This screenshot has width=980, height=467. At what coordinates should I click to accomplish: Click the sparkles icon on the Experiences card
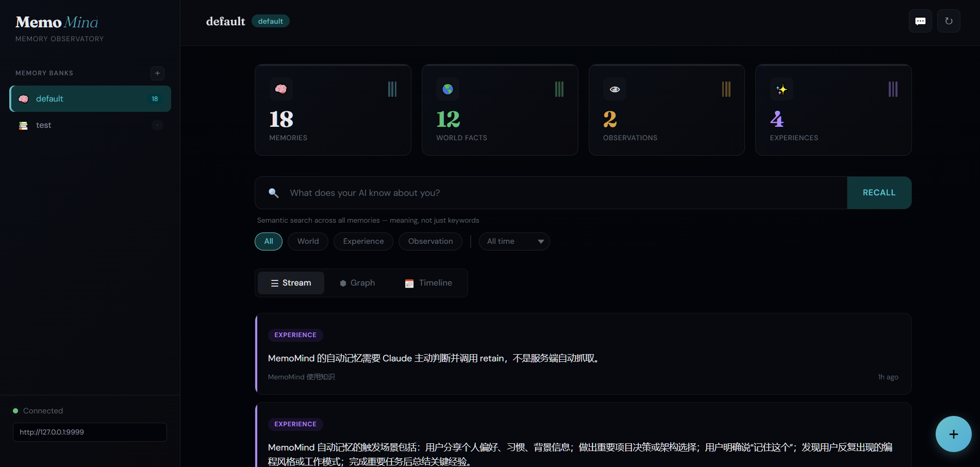pyautogui.click(x=782, y=89)
